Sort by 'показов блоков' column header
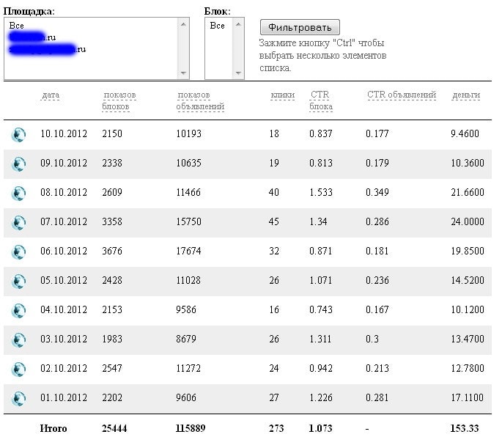Screen dimensions: 502x448 (119, 100)
